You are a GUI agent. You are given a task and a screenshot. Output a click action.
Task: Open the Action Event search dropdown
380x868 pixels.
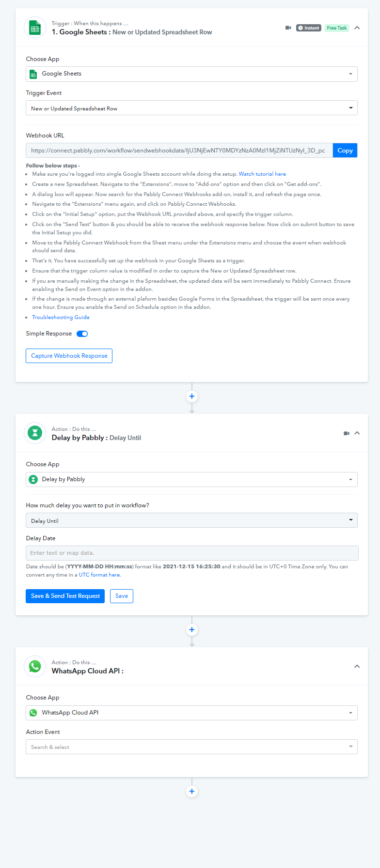click(x=191, y=747)
